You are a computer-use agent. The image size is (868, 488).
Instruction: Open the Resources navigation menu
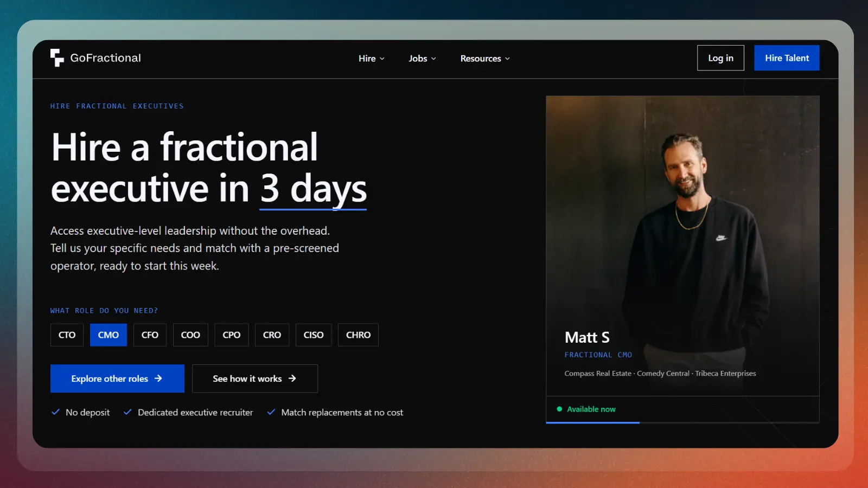click(485, 59)
